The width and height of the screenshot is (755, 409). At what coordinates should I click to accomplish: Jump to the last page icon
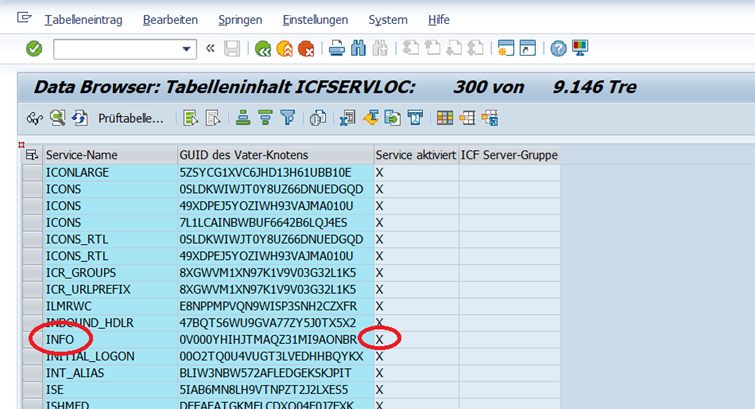tap(475, 49)
